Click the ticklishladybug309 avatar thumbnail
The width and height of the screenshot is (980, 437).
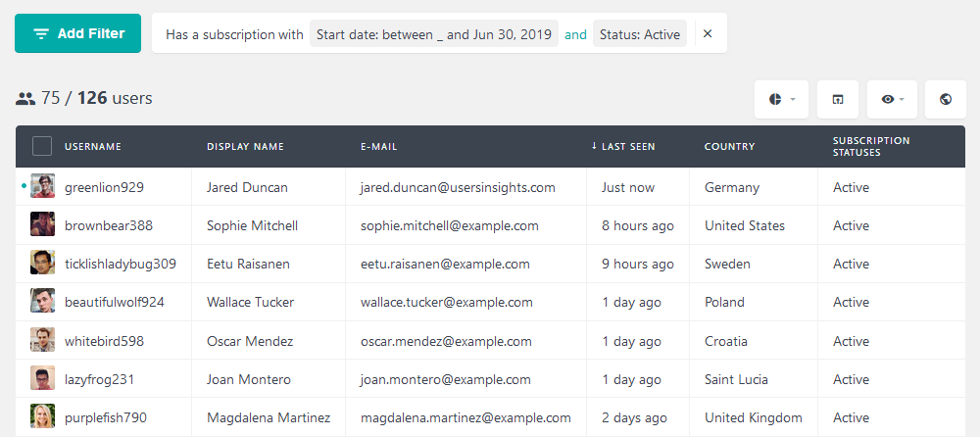(42, 263)
